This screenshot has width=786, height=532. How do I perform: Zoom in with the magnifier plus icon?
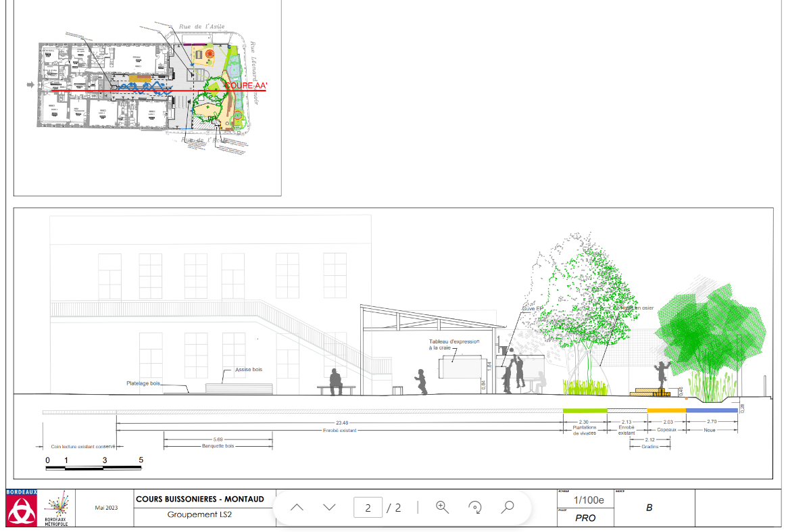(x=443, y=507)
